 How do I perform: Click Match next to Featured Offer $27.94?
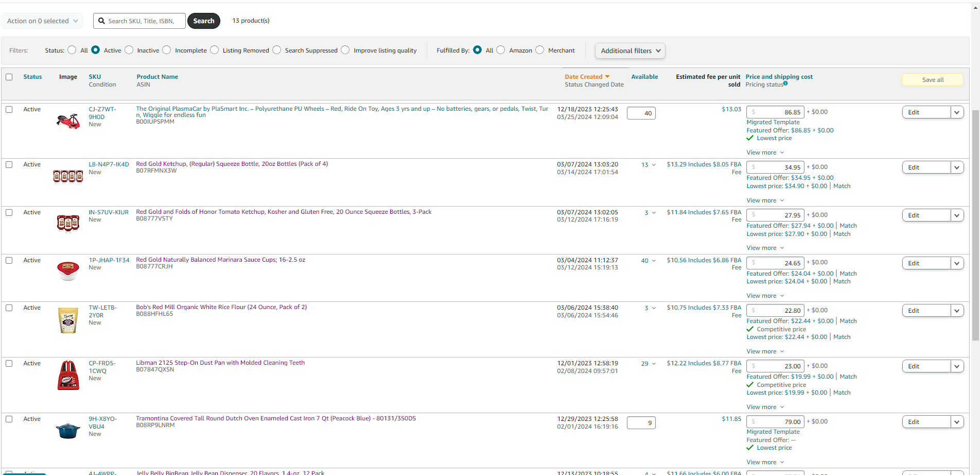(x=848, y=226)
